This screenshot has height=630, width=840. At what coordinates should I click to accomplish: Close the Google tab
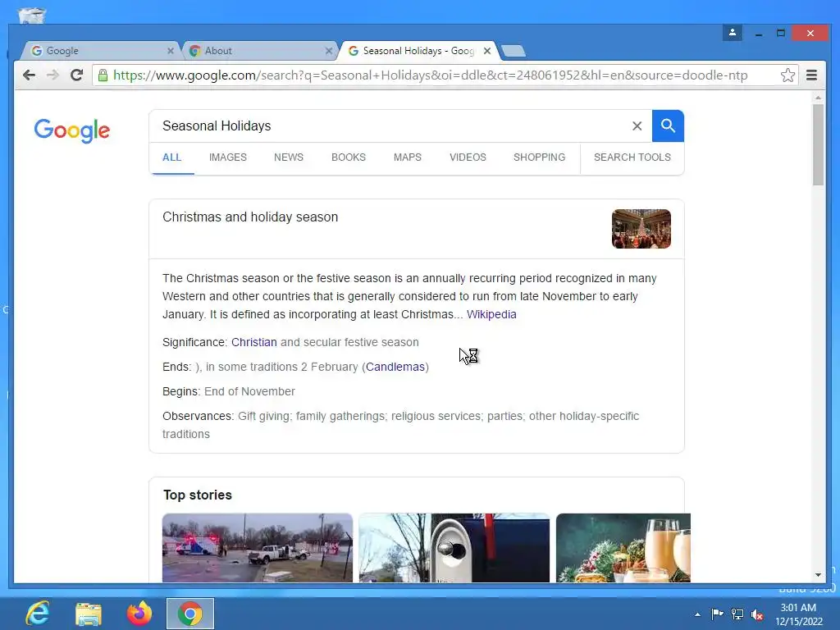coord(171,51)
